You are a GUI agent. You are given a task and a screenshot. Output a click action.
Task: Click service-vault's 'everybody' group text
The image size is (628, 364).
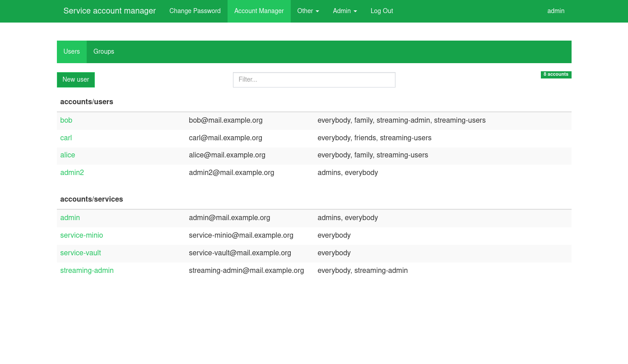334,253
